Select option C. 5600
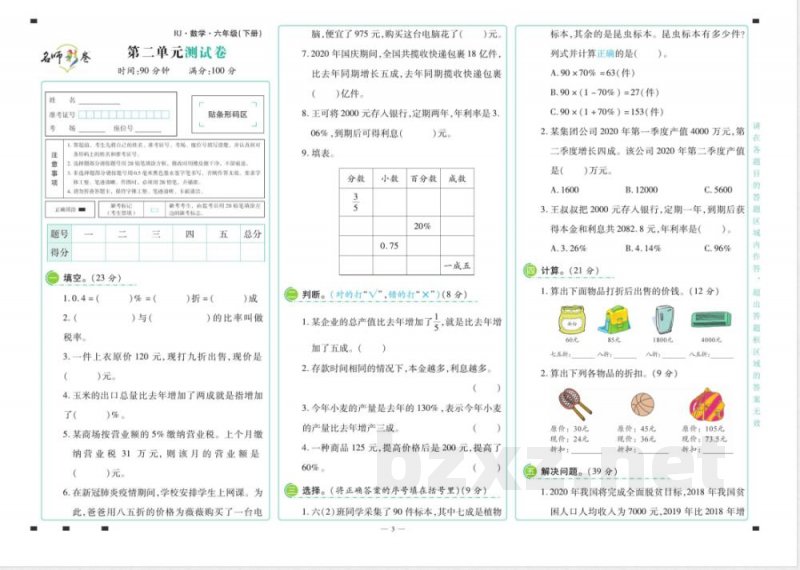This screenshot has width=800, height=570. (x=718, y=190)
